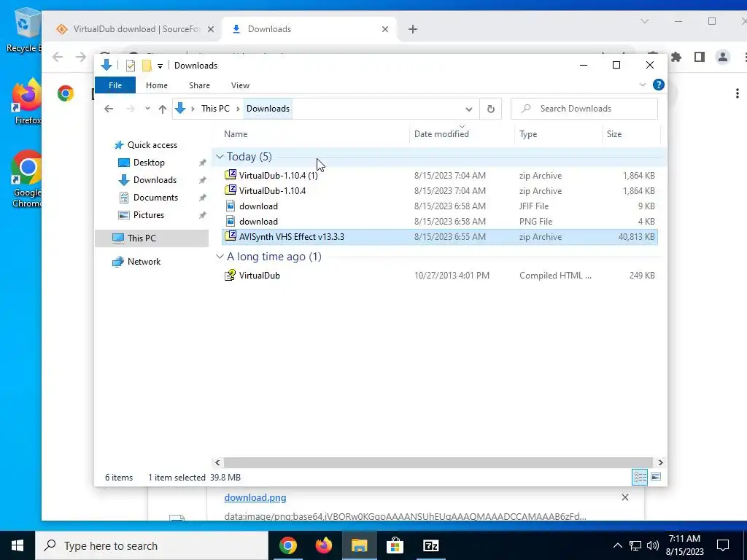Select the VirtualDub-1.10.4 zip archive icon
The height and width of the screenshot is (560, 747).
[x=231, y=190]
